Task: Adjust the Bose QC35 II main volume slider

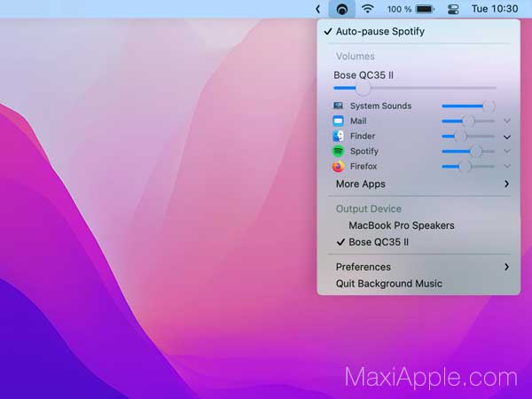Action: pos(415,88)
